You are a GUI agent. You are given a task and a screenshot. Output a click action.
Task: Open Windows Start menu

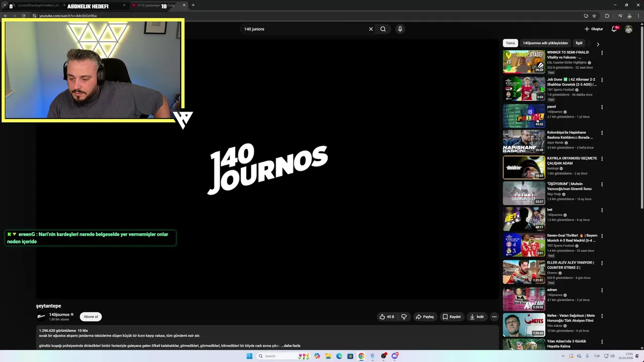point(249,356)
